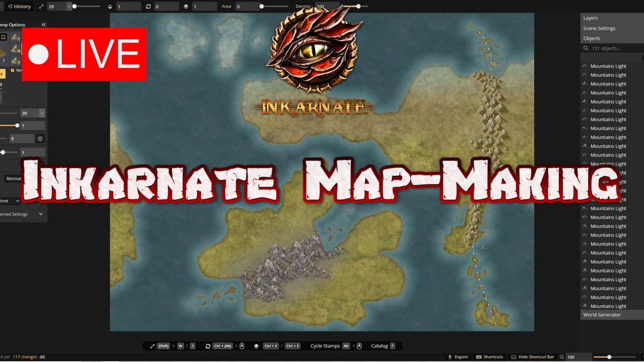
Task: Collapse the Stamp Options panel with double chevron
Action: (43, 25)
